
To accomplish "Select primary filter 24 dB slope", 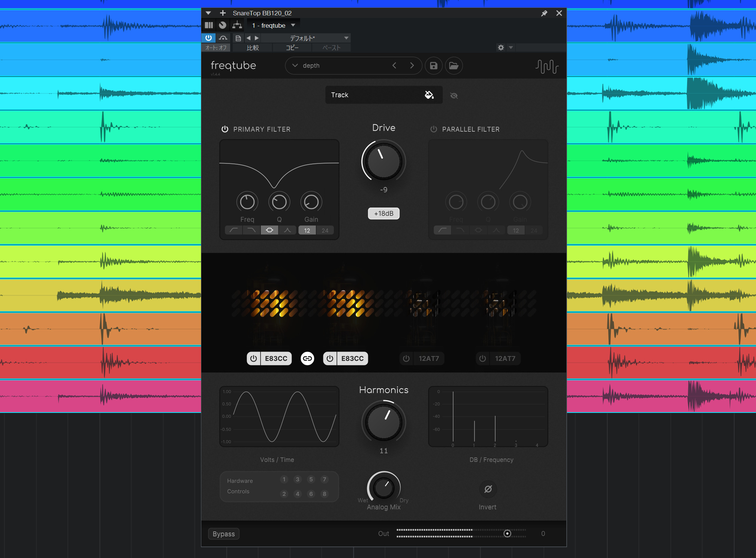I will (325, 230).
